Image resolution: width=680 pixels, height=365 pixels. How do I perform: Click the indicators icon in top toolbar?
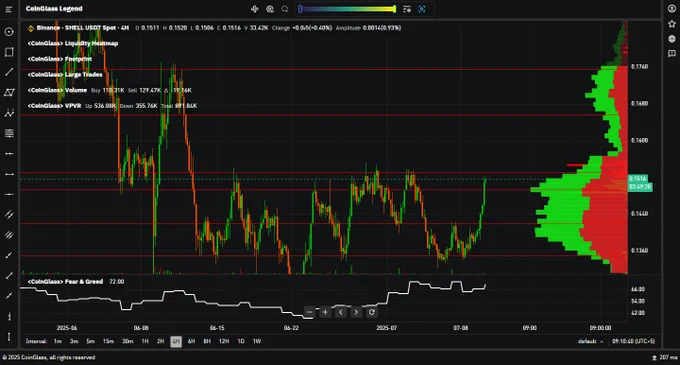[x=255, y=9]
